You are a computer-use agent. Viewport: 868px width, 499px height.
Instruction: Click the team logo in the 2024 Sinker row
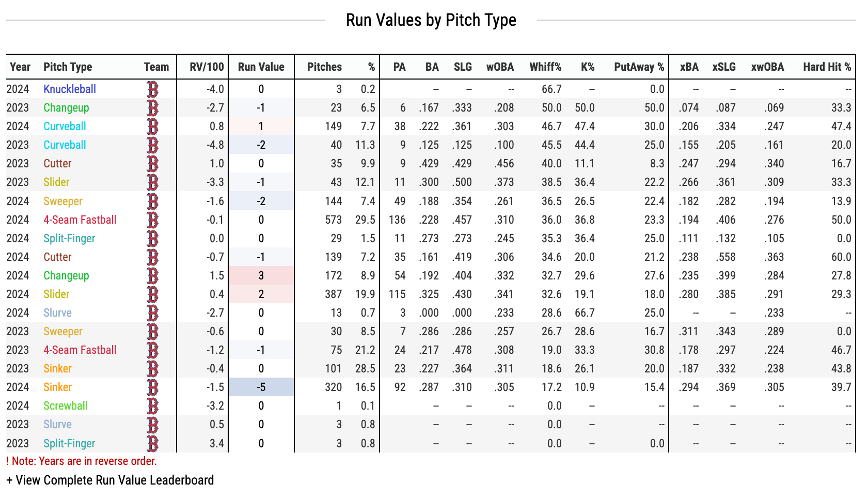coord(152,387)
